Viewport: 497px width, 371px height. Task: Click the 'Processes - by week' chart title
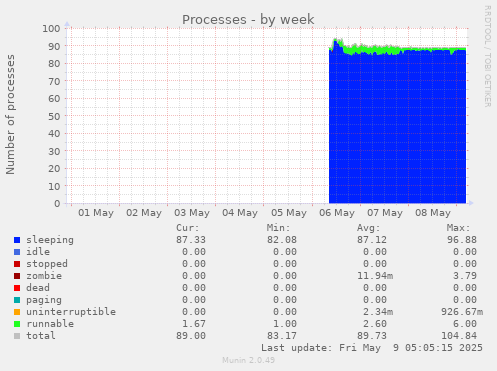248,20
